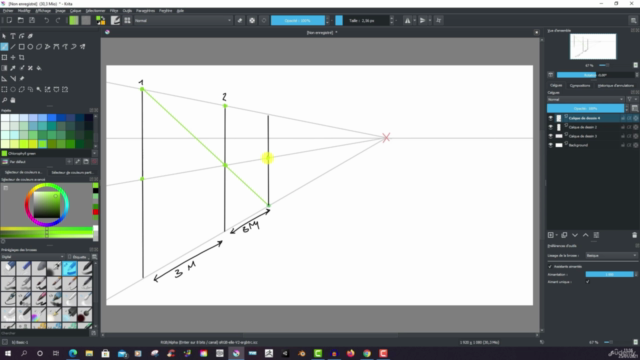This screenshot has height=360, width=640.
Task: Adjust the layer Opacité slider
Action: coord(585,109)
